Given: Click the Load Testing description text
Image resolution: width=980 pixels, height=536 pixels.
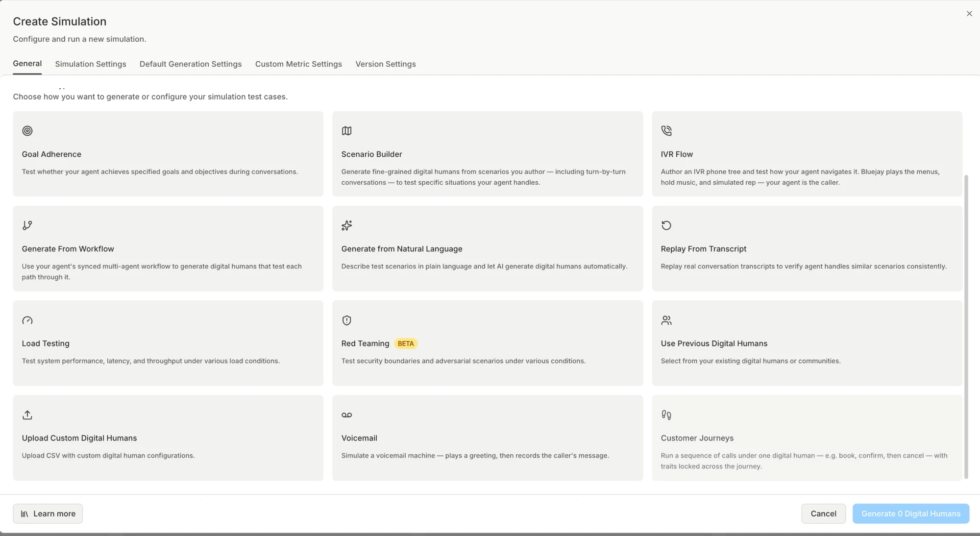Looking at the screenshot, I should coord(151,361).
